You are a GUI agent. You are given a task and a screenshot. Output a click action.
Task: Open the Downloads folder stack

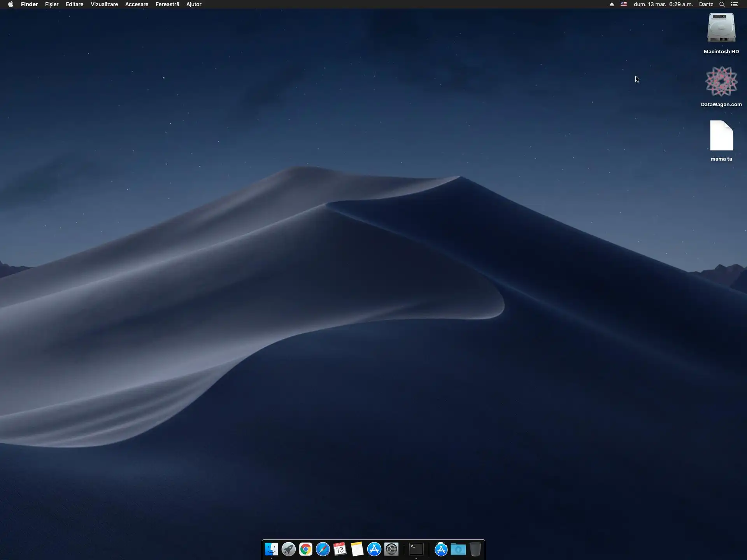click(458, 549)
